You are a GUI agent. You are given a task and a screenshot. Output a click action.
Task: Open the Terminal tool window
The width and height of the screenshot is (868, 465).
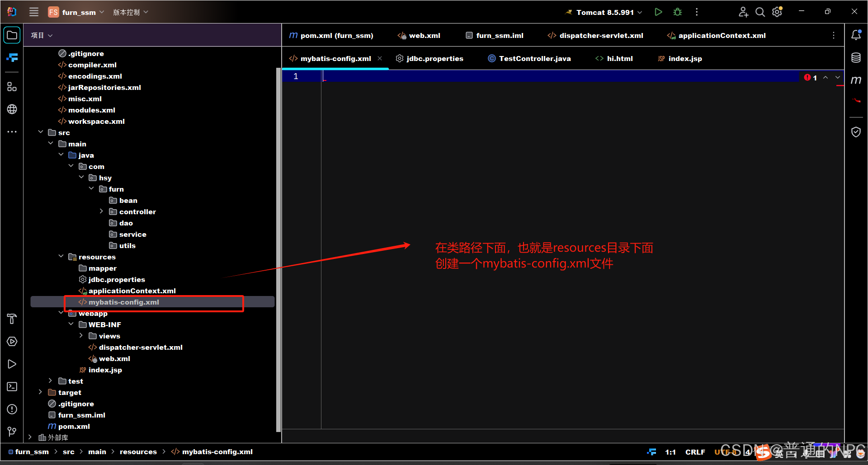point(12,387)
